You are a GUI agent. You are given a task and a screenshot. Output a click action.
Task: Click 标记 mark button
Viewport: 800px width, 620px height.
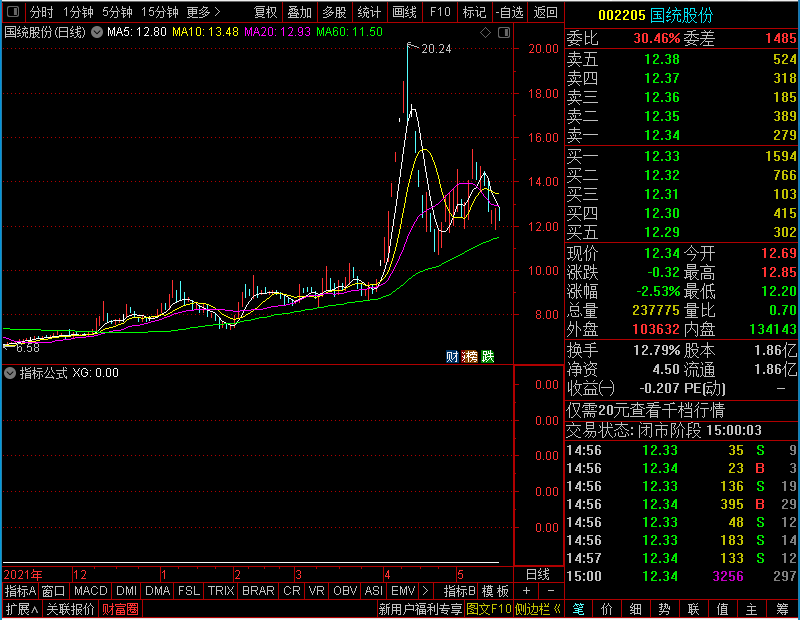pyautogui.click(x=474, y=12)
